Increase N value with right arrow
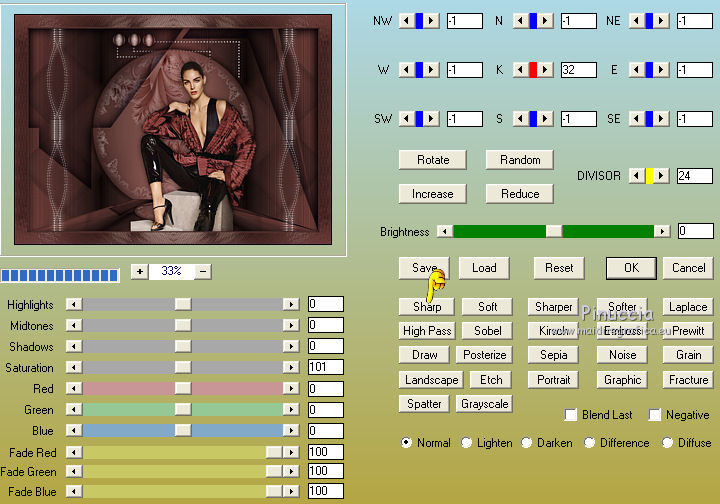720x504 pixels. [545, 21]
